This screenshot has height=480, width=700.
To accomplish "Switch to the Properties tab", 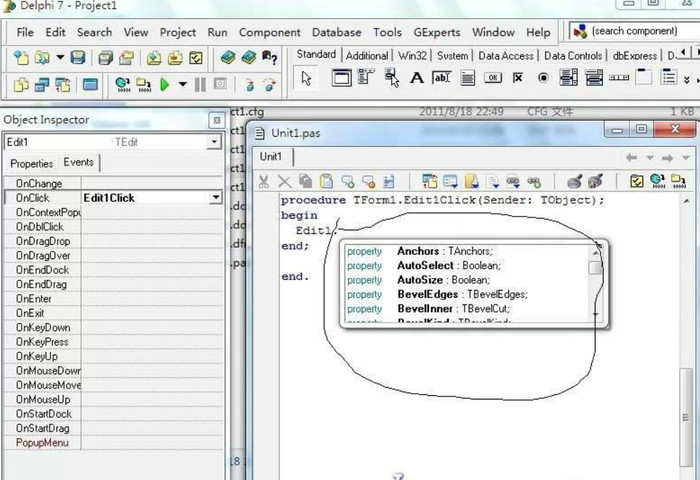I will click(31, 163).
